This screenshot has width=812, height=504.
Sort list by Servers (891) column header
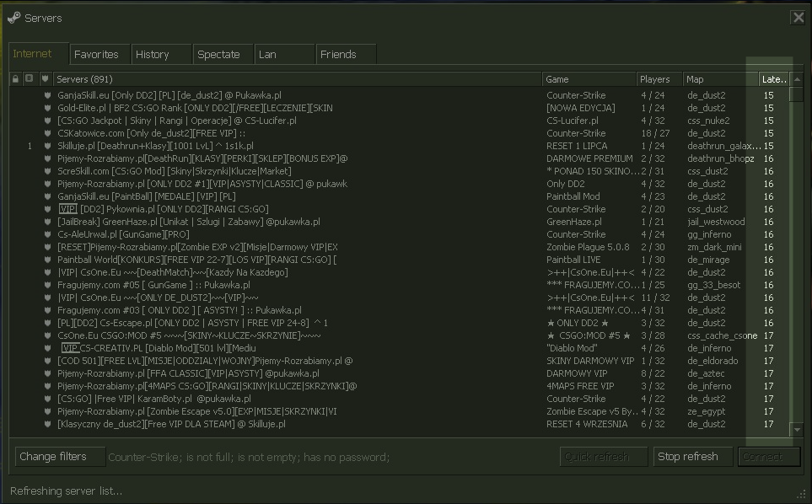click(298, 79)
